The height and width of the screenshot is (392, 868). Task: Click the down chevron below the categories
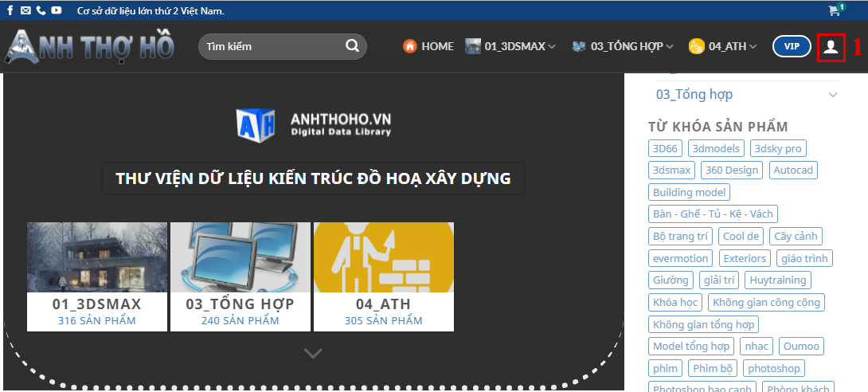[313, 353]
